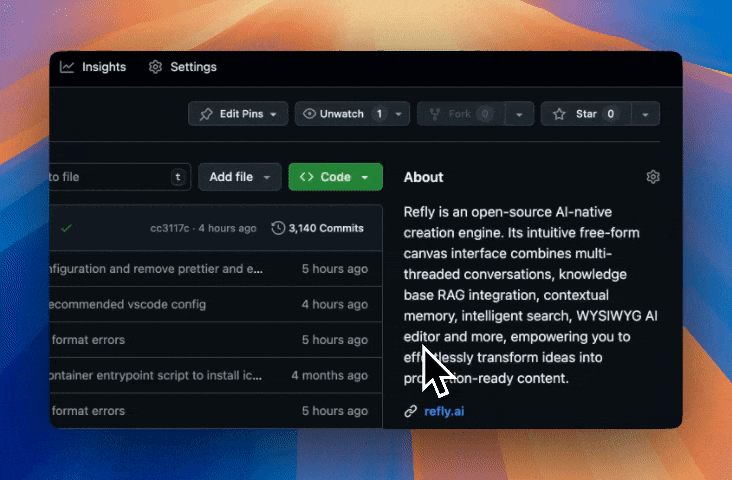Viewport: 732px width, 480px height.
Task: Open the refly.ai website link
Action: click(x=444, y=411)
